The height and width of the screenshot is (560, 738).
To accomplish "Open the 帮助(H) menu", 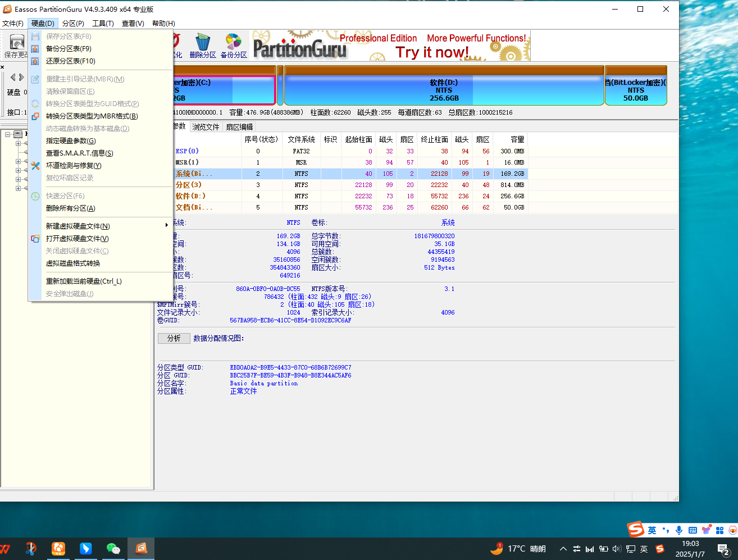I will 163,24.
